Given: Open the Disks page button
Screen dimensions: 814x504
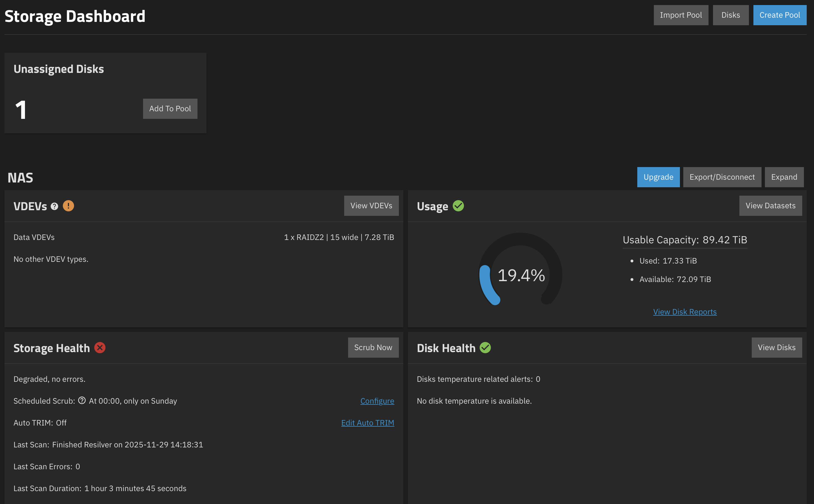Looking at the screenshot, I should pos(730,15).
